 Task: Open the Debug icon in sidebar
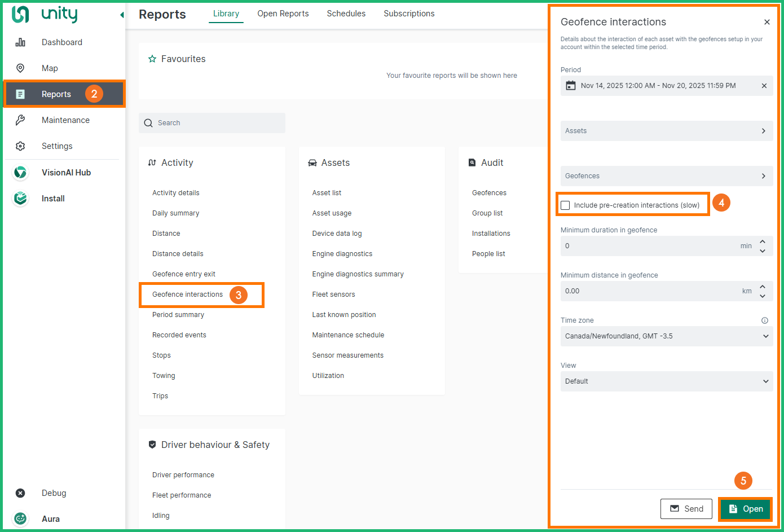[x=20, y=493]
